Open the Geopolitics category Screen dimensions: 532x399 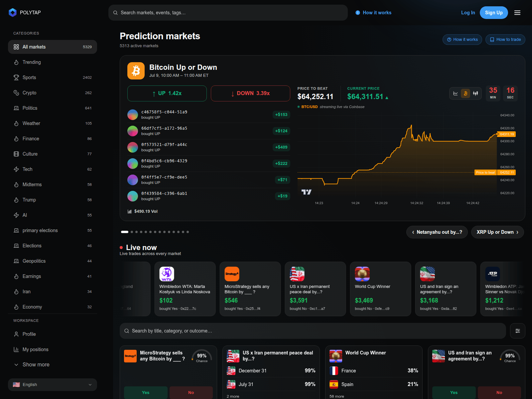pos(53,261)
